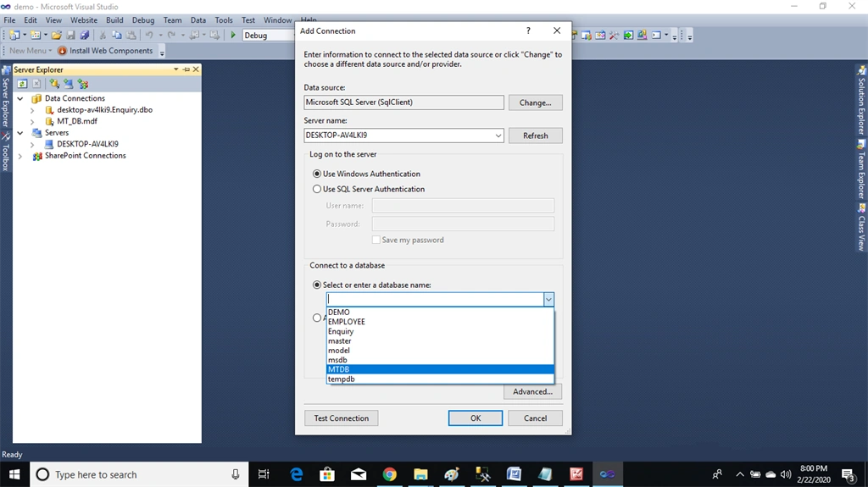Open File menu
Screen dimensions: 868x487
point(9,20)
